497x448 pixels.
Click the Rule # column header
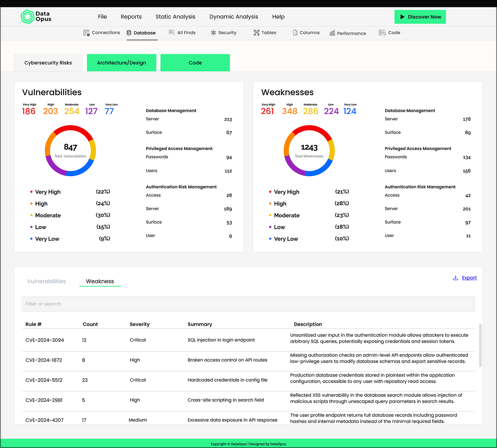point(33,324)
